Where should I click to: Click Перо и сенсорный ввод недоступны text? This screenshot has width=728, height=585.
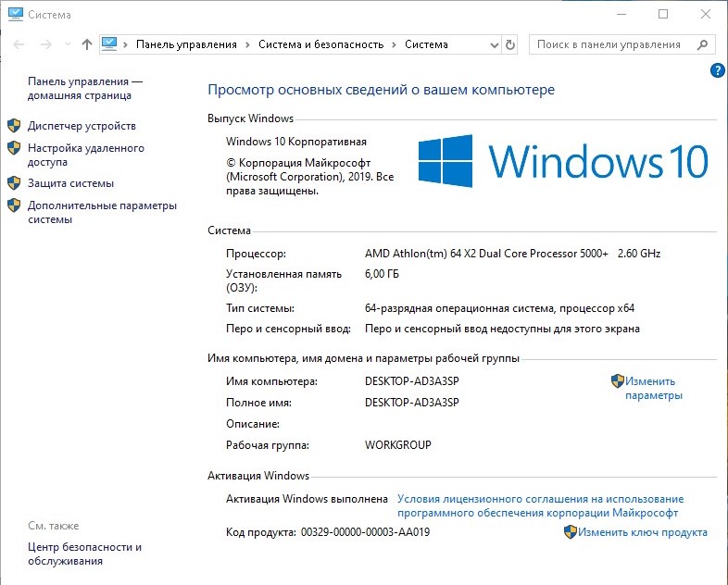click(502, 329)
